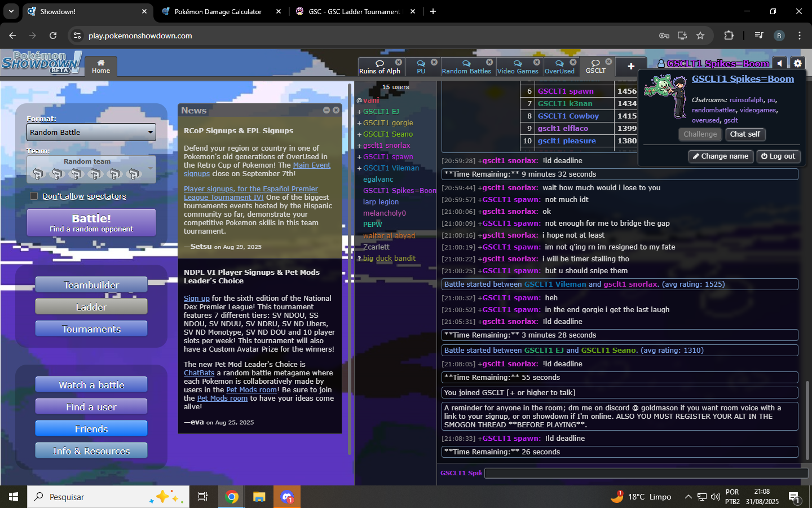The width and height of the screenshot is (812, 508).
Task: Close the Random Battles room tab
Action: point(489,62)
